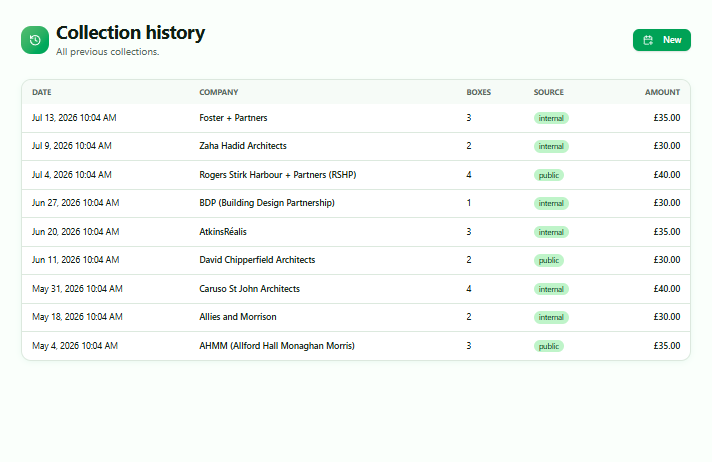This screenshot has width=712, height=462.
Task: Click the COMPANY column header
Action: (218, 92)
